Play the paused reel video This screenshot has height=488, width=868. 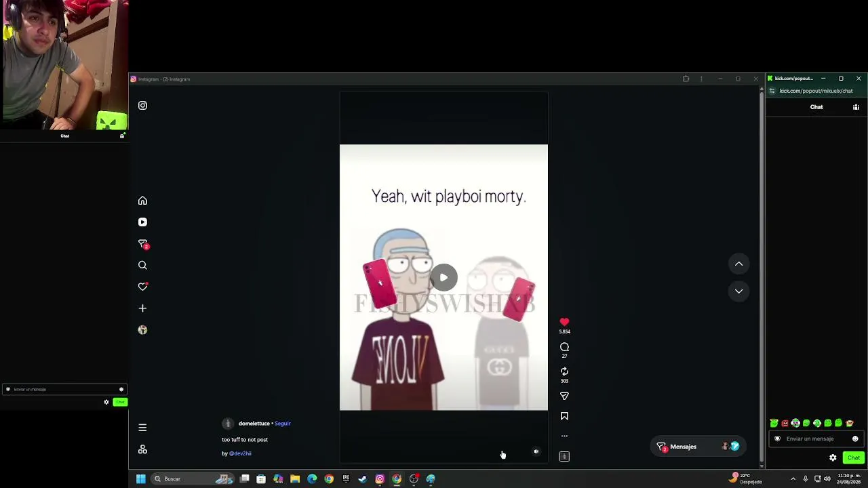(x=443, y=277)
